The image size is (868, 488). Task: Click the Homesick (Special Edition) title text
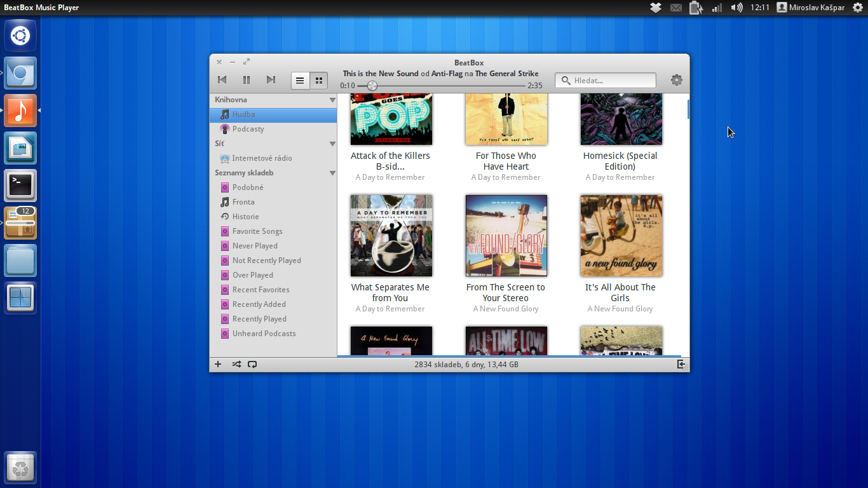pyautogui.click(x=620, y=161)
